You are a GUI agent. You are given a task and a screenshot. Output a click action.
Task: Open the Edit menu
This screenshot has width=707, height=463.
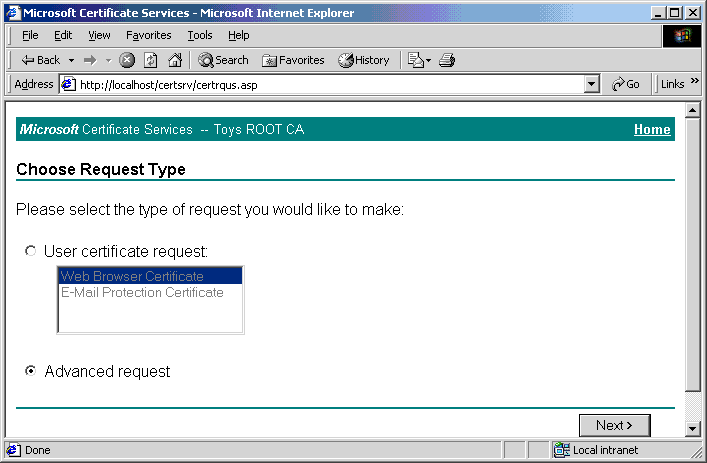(x=63, y=35)
